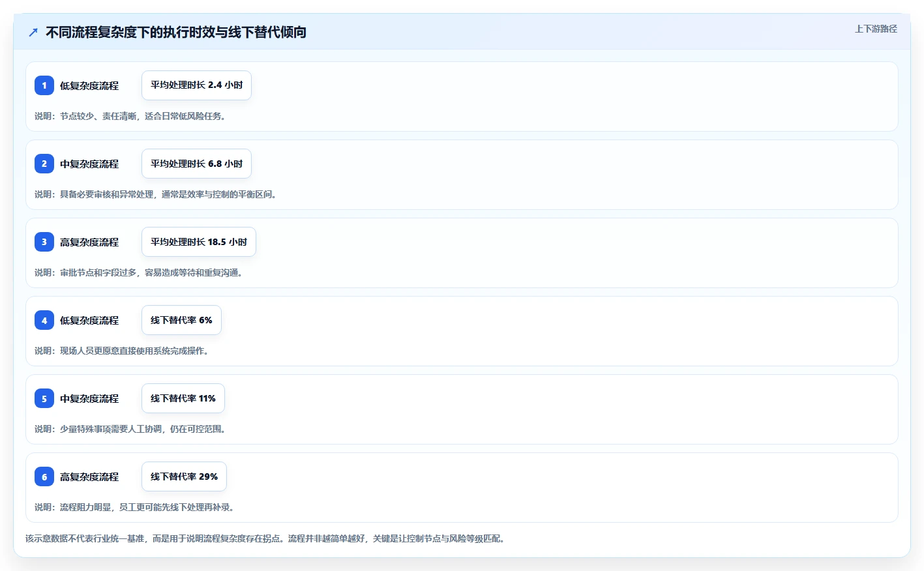The image size is (924, 571).
Task: Click 中复杂度流程 label in row 5
Action: point(89,398)
